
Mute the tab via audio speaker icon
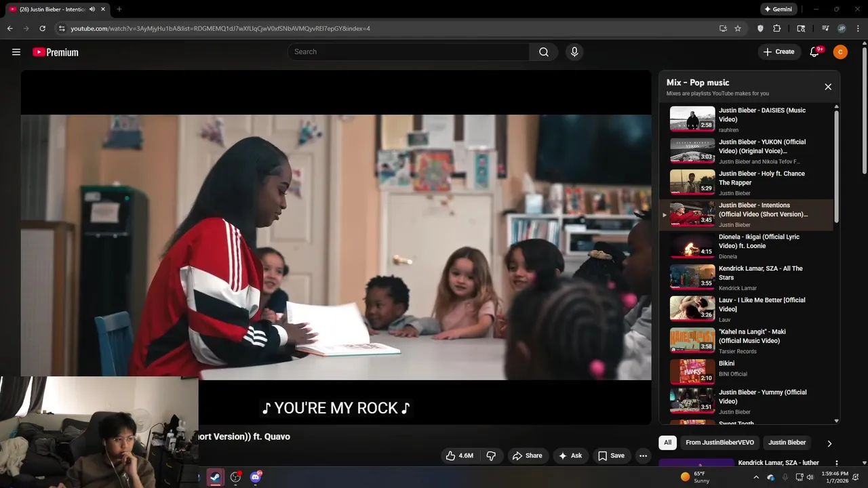pyautogui.click(x=92, y=9)
